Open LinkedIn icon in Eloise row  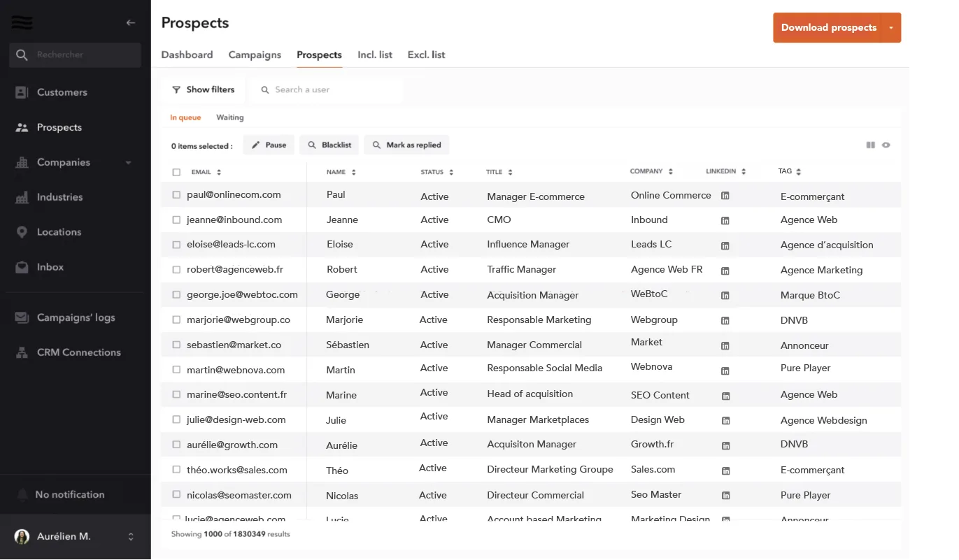tap(725, 245)
